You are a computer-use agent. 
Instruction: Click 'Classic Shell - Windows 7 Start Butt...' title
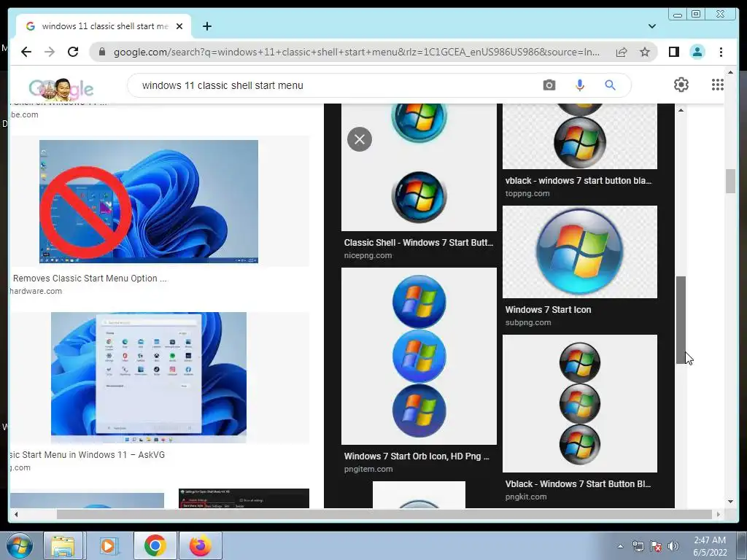click(x=418, y=242)
